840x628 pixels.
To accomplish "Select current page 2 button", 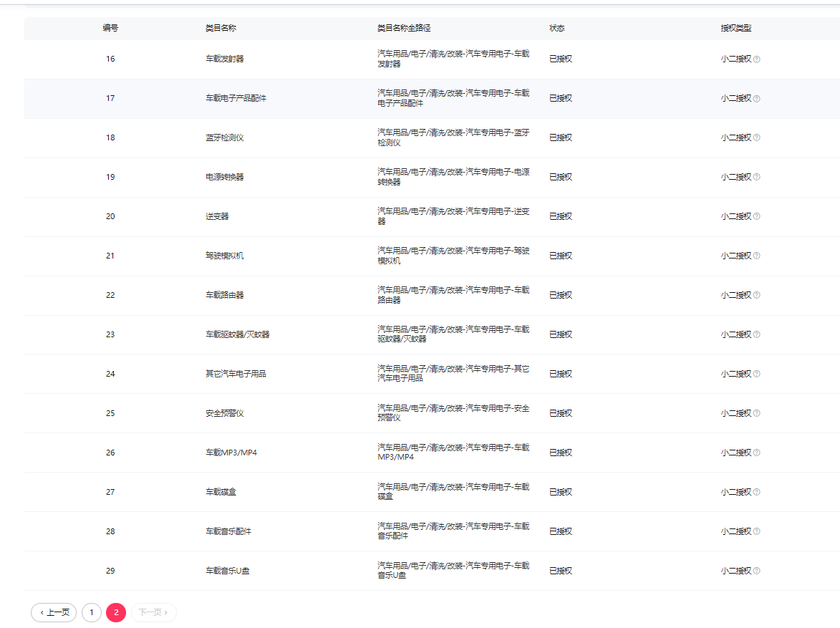I will (116, 612).
